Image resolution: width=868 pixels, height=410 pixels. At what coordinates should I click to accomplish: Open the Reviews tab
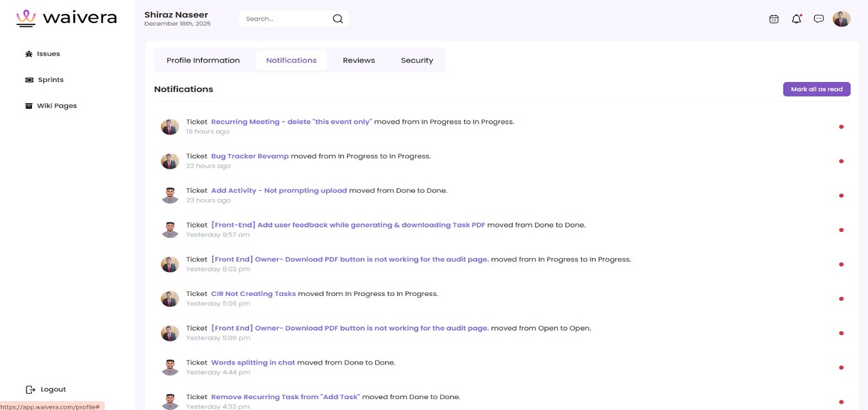pyautogui.click(x=359, y=60)
